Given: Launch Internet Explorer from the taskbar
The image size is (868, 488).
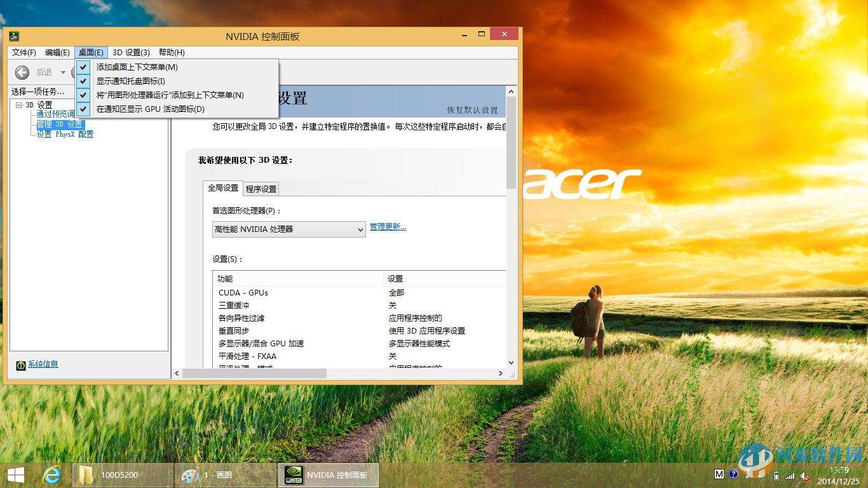Looking at the screenshot, I should [x=50, y=475].
